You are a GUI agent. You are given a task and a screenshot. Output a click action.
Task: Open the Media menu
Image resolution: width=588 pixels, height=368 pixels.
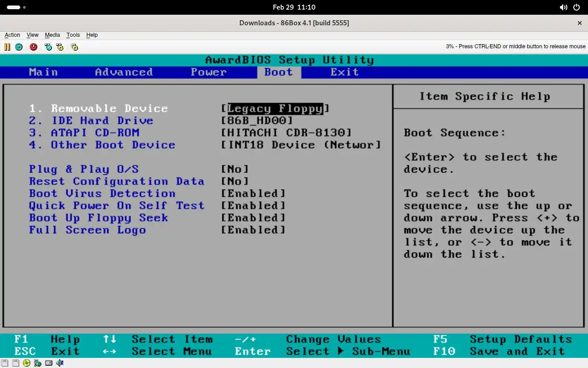point(52,35)
